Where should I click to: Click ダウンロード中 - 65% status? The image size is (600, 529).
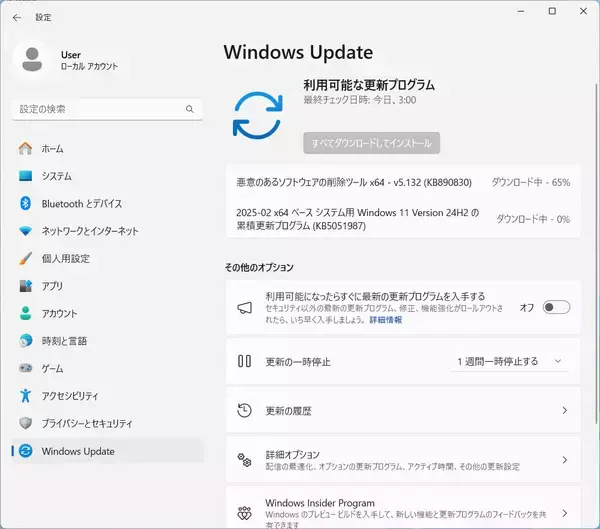coord(531,182)
